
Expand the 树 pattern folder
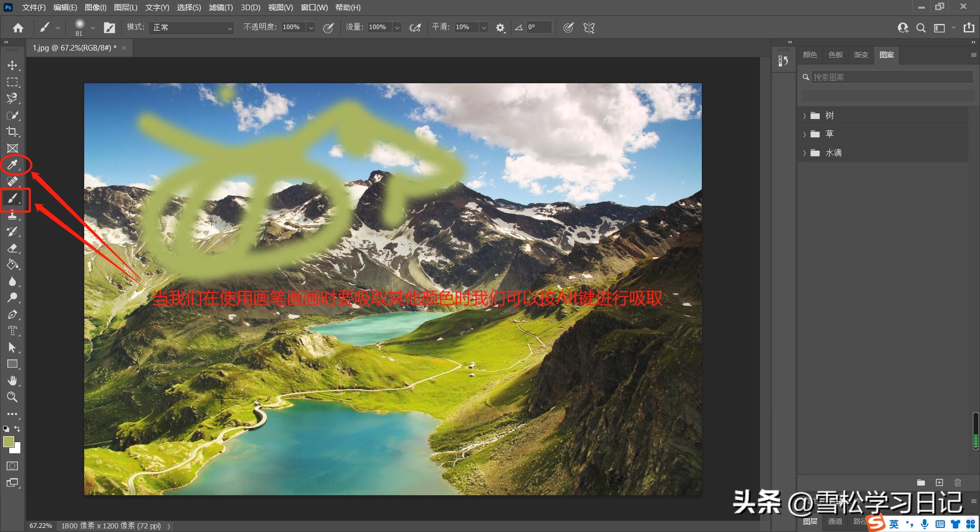[804, 116]
